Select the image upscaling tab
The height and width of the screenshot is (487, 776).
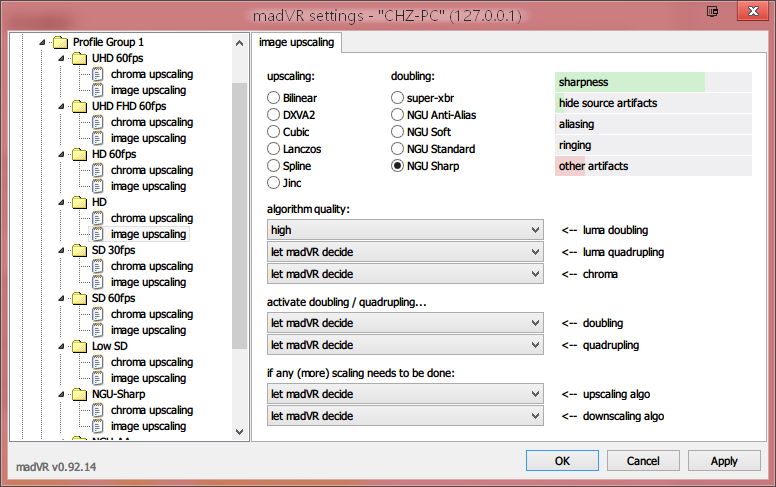(296, 43)
